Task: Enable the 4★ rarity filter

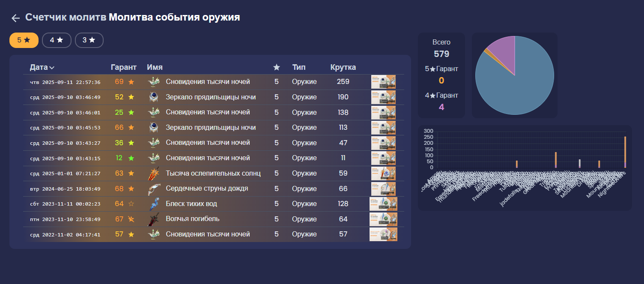Action: [57, 40]
